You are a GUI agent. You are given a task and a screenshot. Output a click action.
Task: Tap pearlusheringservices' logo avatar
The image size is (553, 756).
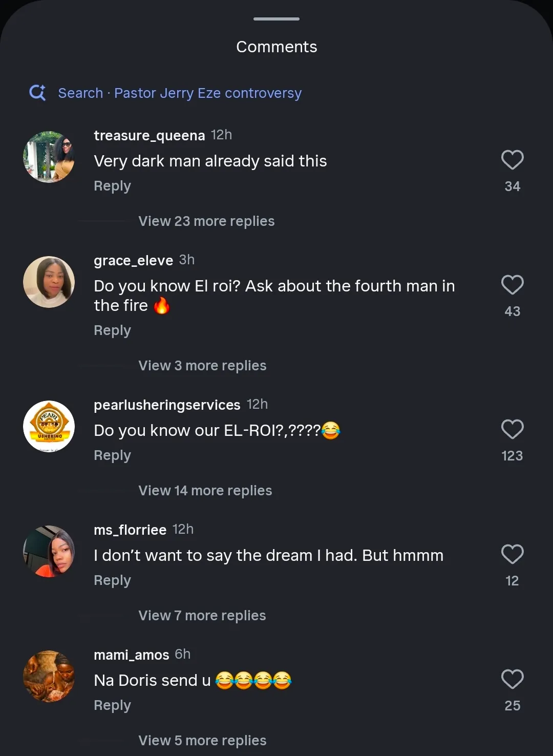[49, 426]
